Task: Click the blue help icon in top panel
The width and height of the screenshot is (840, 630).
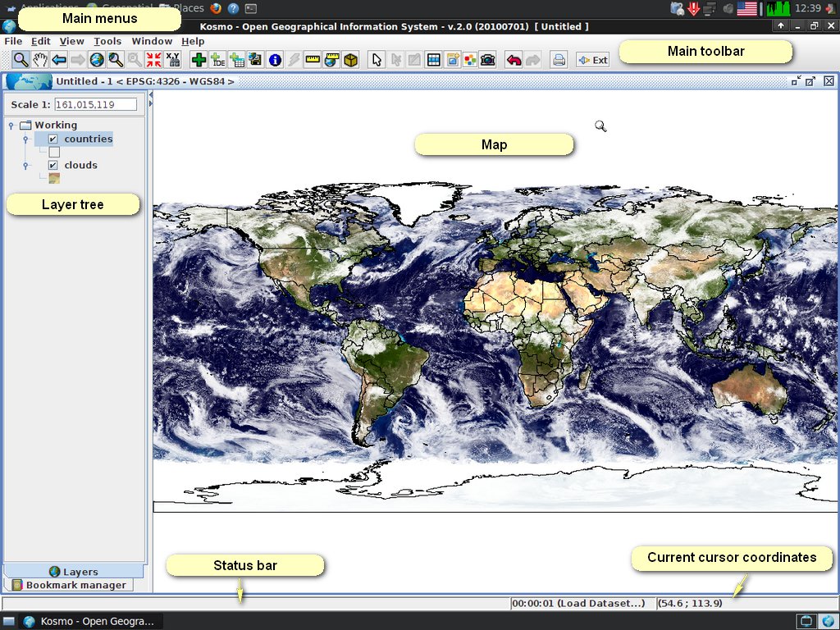Action: click(x=233, y=8)
